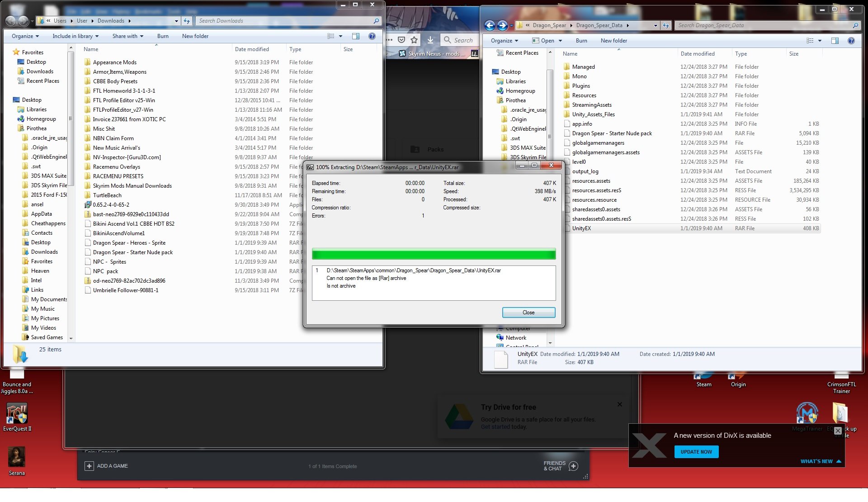
Task: Toggle preview pane in Downloads window
Action: click(x=356, y=36)
